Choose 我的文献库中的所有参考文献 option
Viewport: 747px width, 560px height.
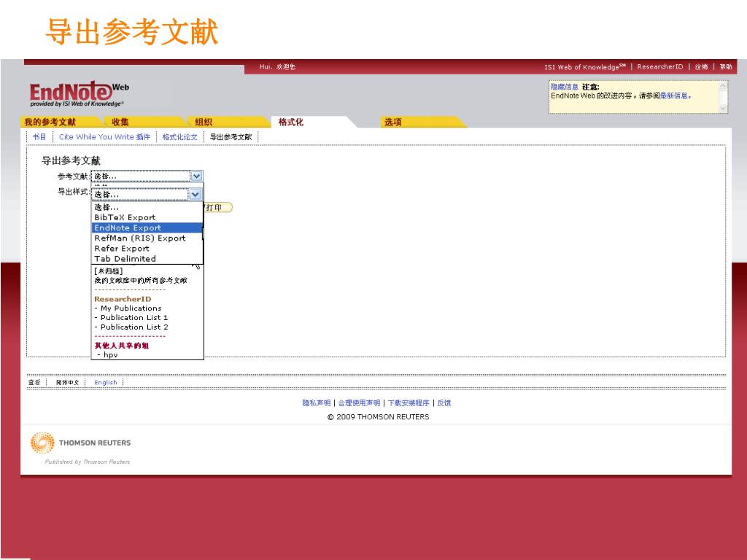pyautogui.click(x=141, y=281)
